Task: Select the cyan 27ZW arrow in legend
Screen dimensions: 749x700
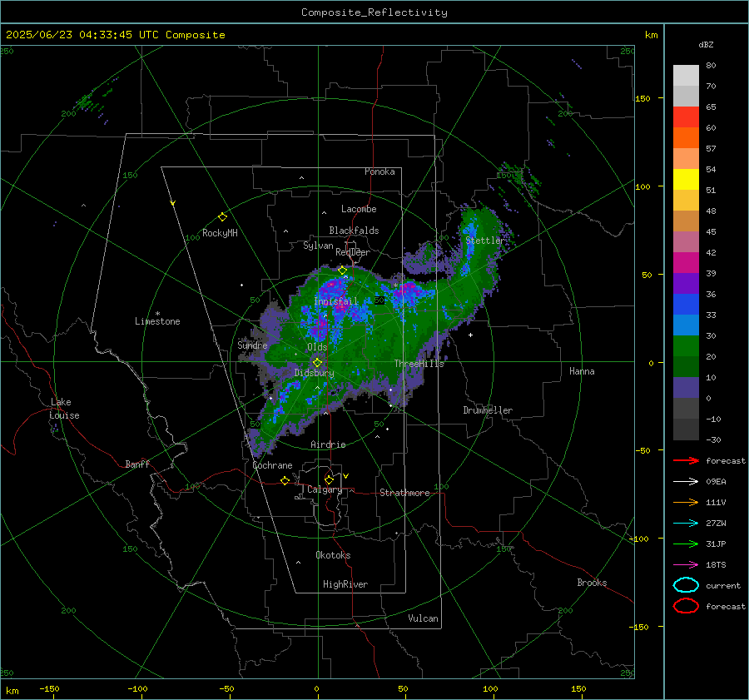Action: point(686,524)
